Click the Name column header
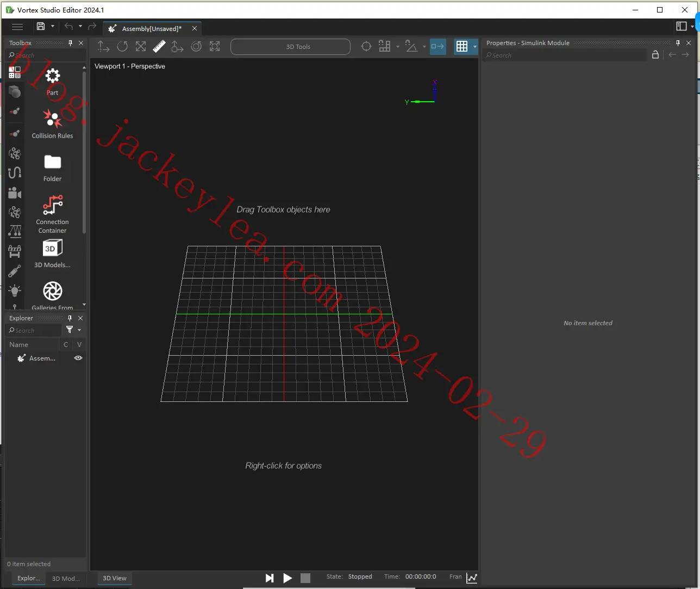Viewport: 700px width, 589px height. pyautogui.click(x=32, y=345)
